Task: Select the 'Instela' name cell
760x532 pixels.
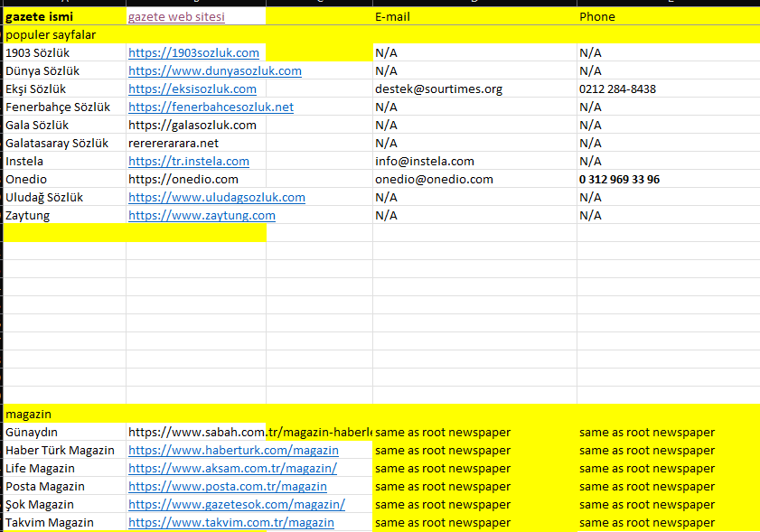Action: [x=64, y=162]
